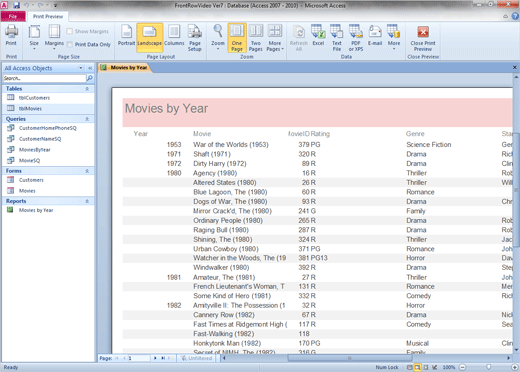Minimize the ribbon with caret icon

point(505,16)
